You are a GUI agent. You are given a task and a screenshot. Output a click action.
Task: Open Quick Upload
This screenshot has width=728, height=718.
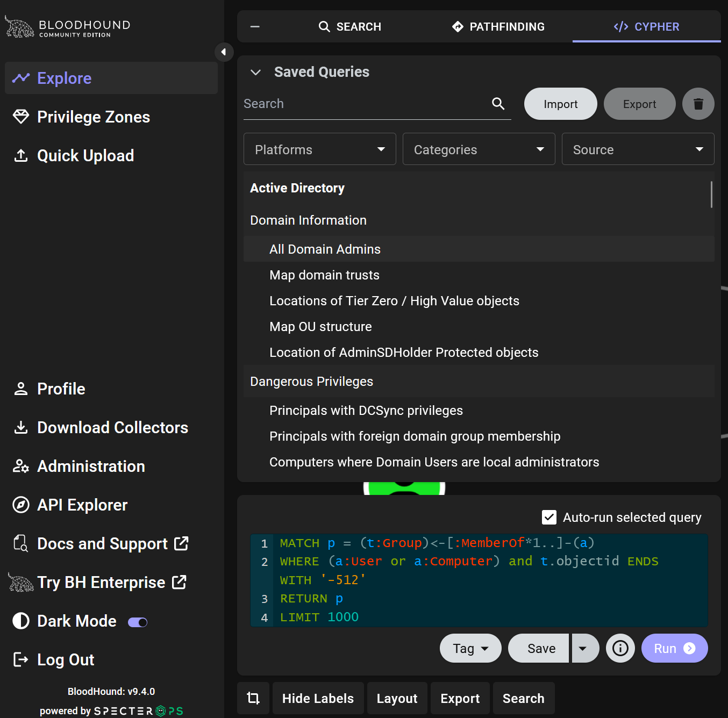point(111,155)
